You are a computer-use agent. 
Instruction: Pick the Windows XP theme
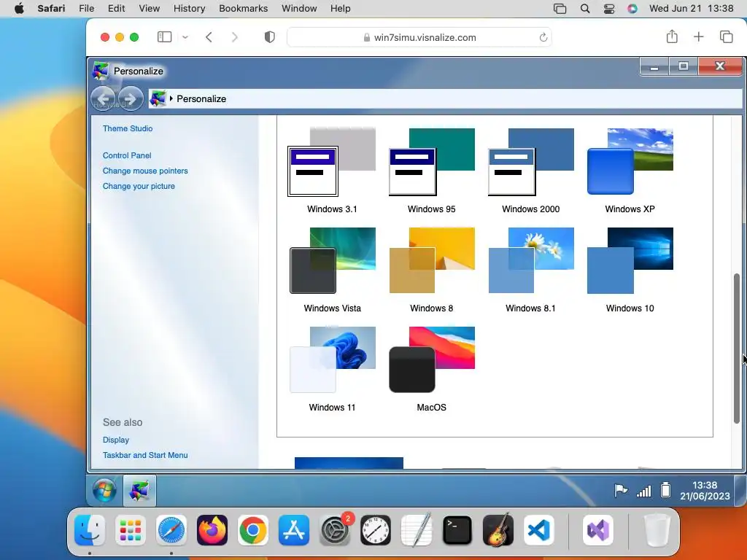point(630,162)
